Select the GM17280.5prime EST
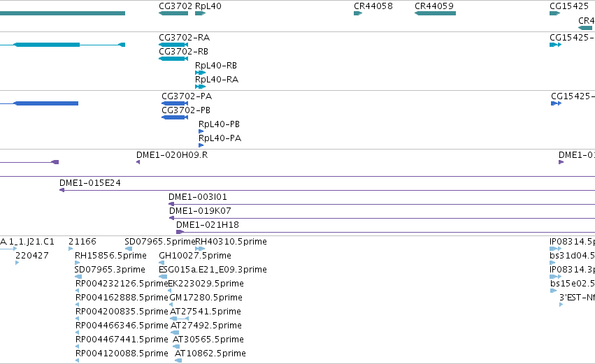 tap(171, 305)
